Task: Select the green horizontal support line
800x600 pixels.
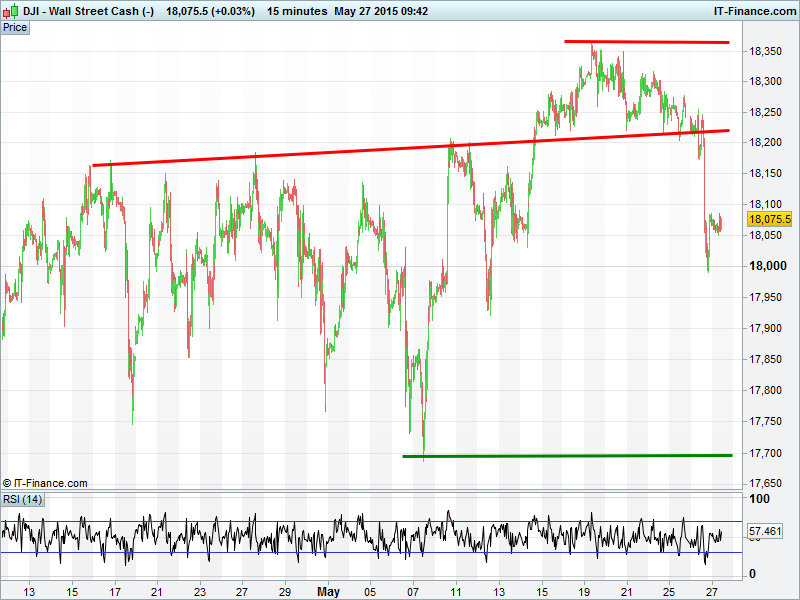Action: coord(566,456)
